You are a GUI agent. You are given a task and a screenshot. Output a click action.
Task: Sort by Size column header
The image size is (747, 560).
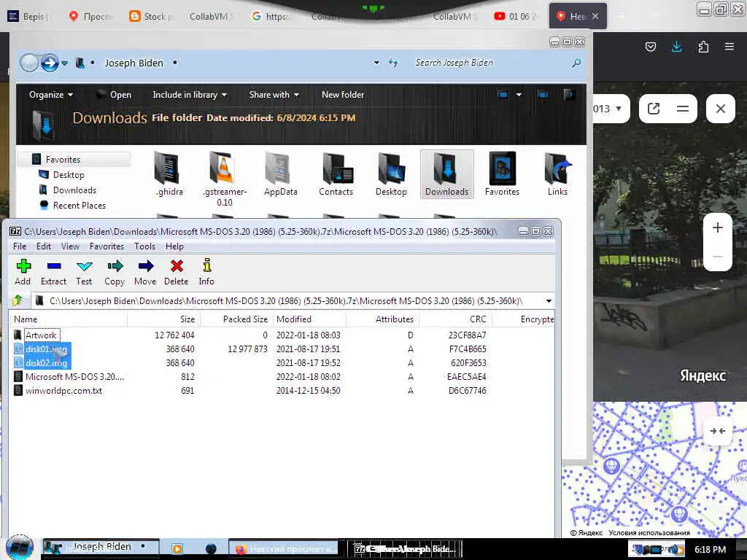pos(164,319)
